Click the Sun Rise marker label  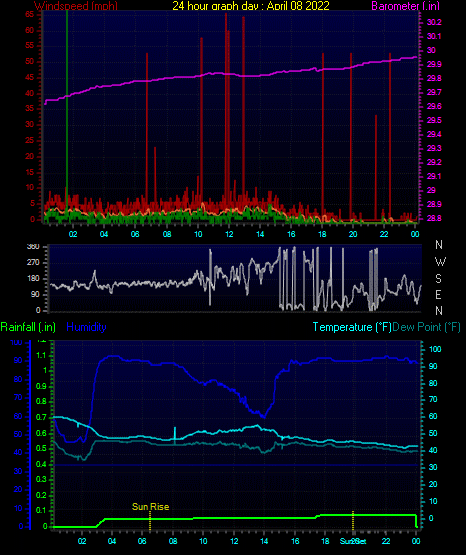pyautogui.click(x=150, y=507)
